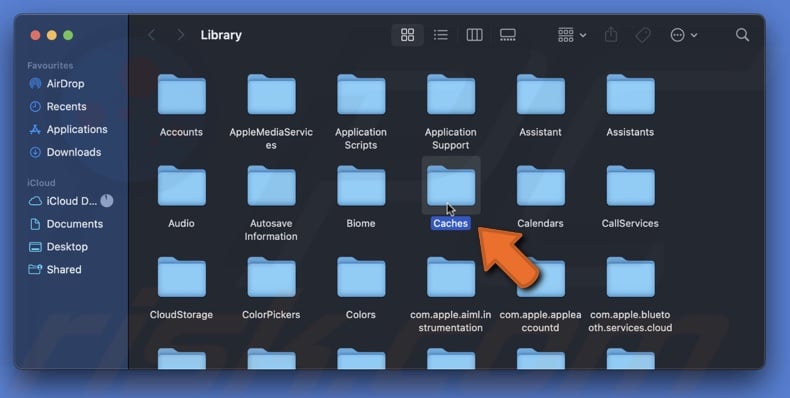Screen dimensions: 790x398
Task: Select the ColorPickers folder icon
Action: [271, 277]
